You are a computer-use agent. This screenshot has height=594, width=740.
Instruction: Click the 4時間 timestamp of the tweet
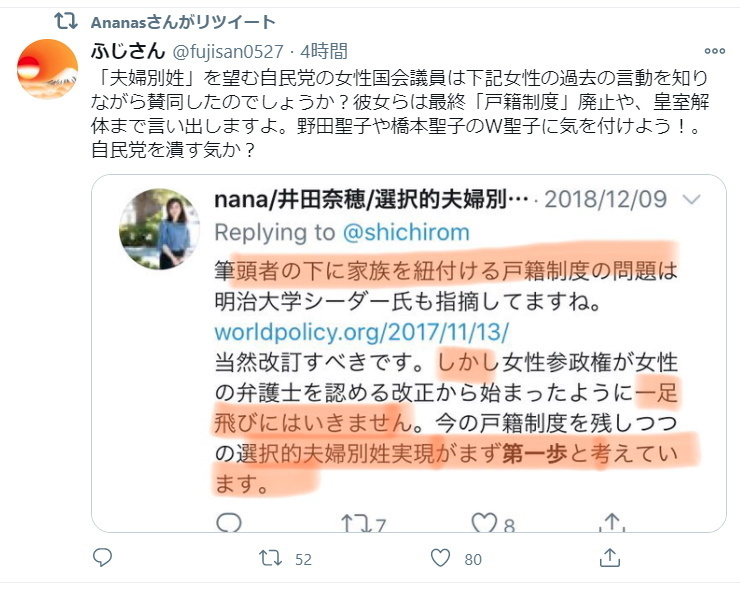pos(324,51)
